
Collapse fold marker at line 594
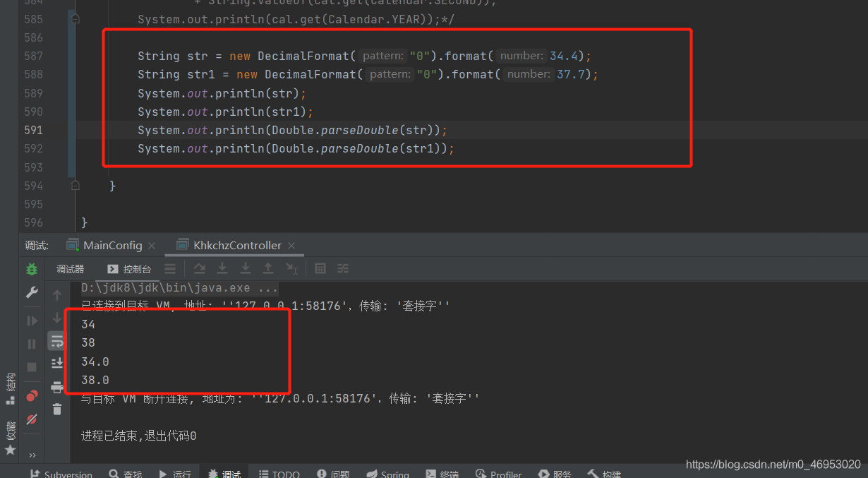point(76,185)
